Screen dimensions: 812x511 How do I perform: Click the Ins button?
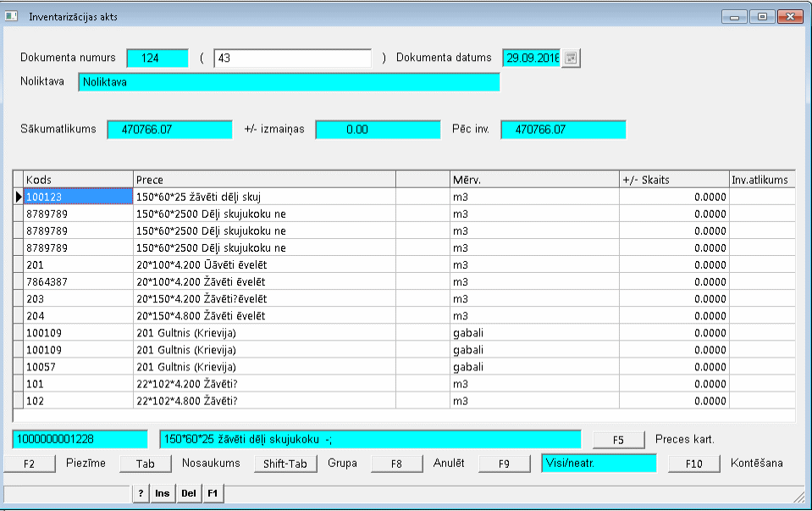tap(162, 493)
